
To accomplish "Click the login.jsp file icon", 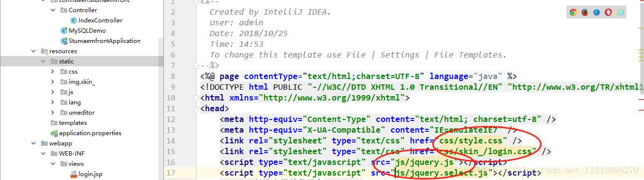I will tap(74, 174).
